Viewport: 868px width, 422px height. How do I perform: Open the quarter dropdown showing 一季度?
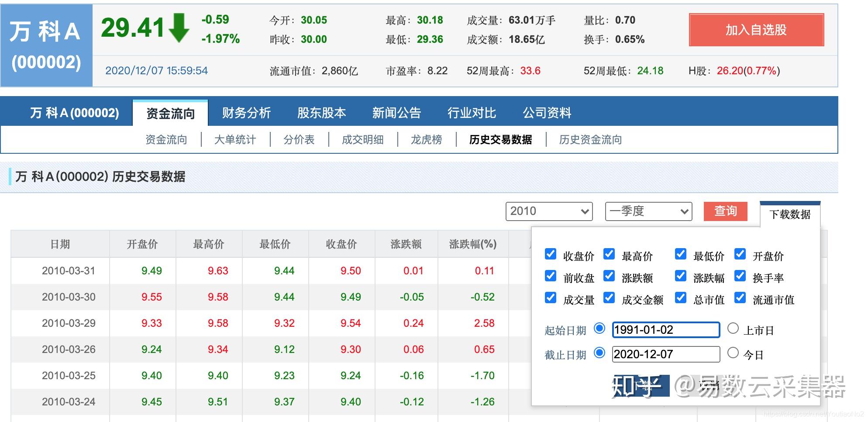point(648,211)
